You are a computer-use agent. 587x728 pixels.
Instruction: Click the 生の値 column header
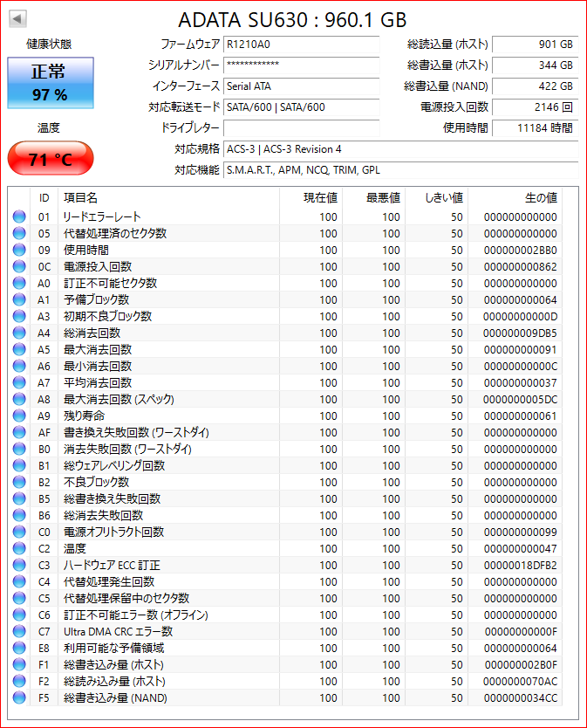pos(515,198)
